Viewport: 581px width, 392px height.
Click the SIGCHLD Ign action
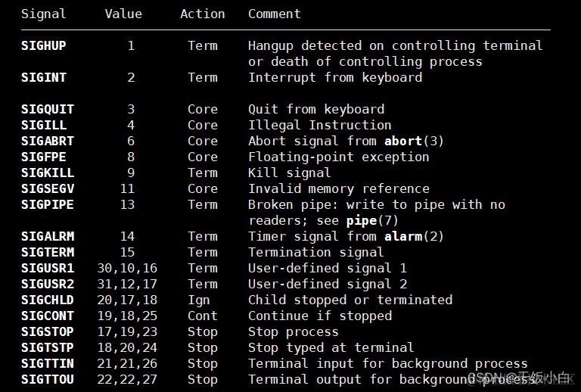tap(199, 300)
